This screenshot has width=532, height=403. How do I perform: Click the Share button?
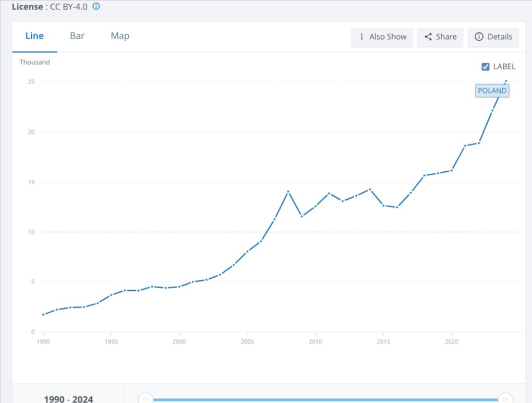pos(440,37)
